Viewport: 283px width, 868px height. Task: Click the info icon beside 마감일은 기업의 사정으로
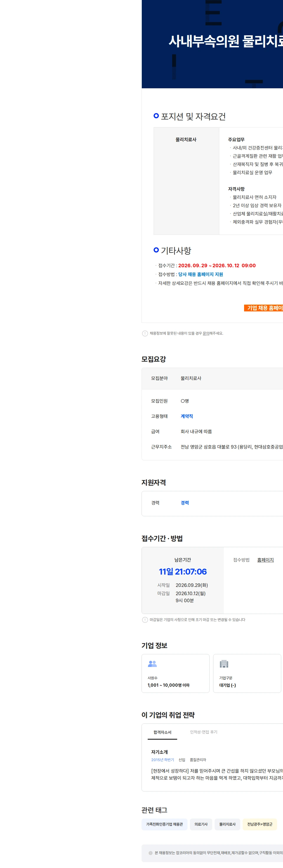pyautogui.click(x=145, y=620)
